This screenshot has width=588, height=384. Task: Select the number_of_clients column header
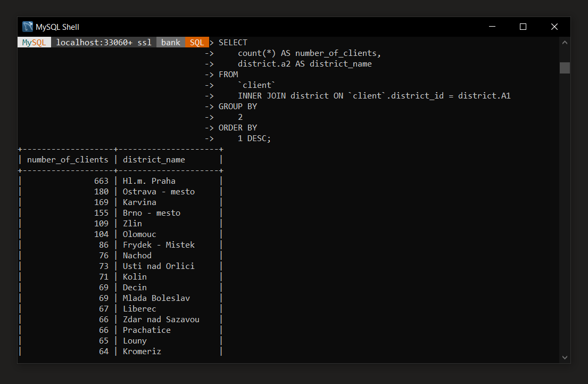(x=68, y=159)
